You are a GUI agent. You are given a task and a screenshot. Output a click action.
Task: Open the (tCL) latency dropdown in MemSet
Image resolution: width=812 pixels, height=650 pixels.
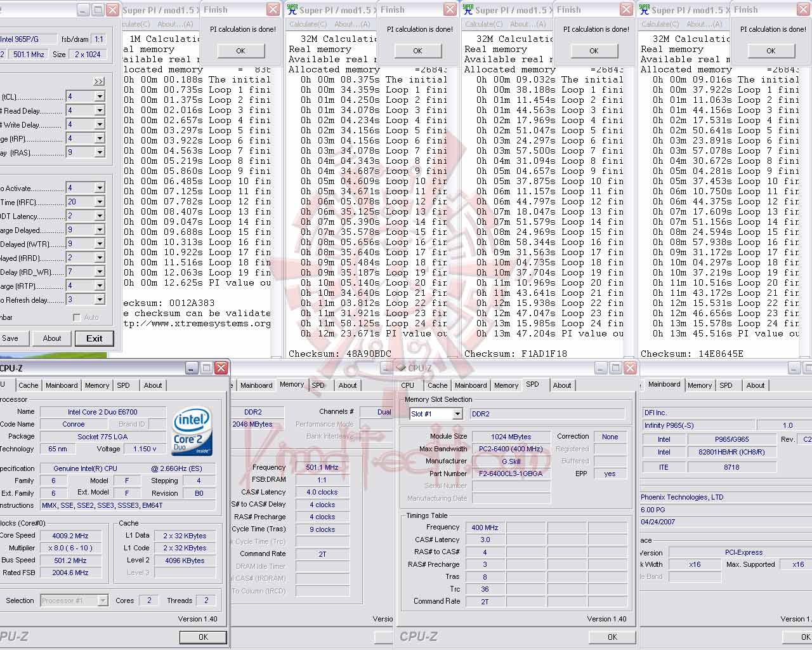[x=100, y=96]
